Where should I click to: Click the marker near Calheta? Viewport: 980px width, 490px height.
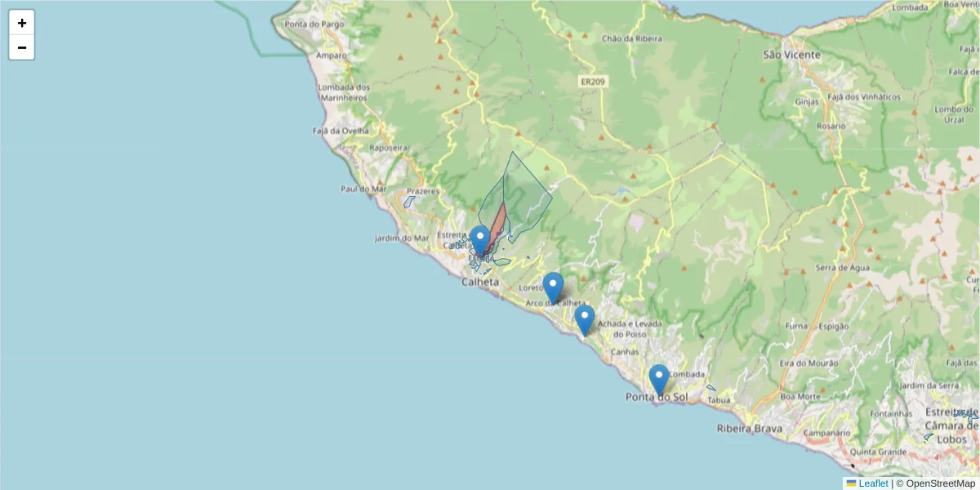pos(479,238)
